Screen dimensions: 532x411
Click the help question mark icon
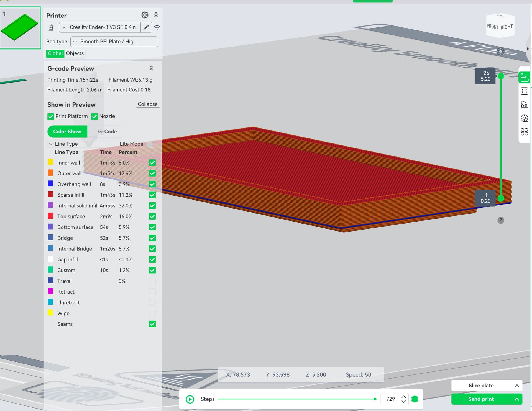501,220
